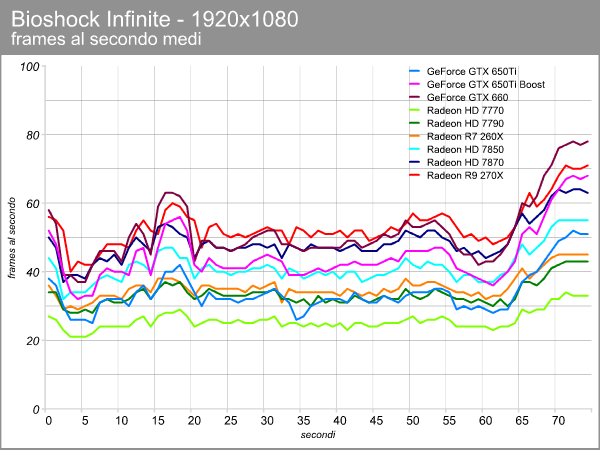Click the GeForce GTX 650Ti Boost legend label

[486, 85]
